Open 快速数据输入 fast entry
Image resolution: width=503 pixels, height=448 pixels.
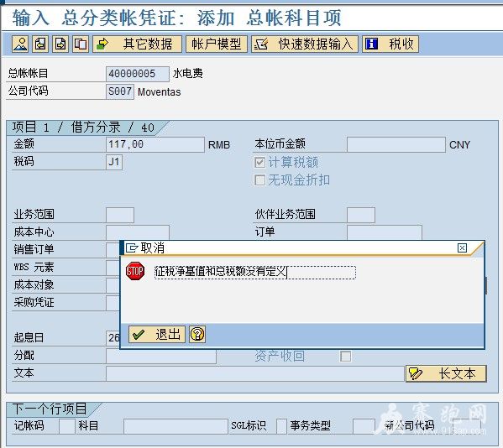pos(305,44)
